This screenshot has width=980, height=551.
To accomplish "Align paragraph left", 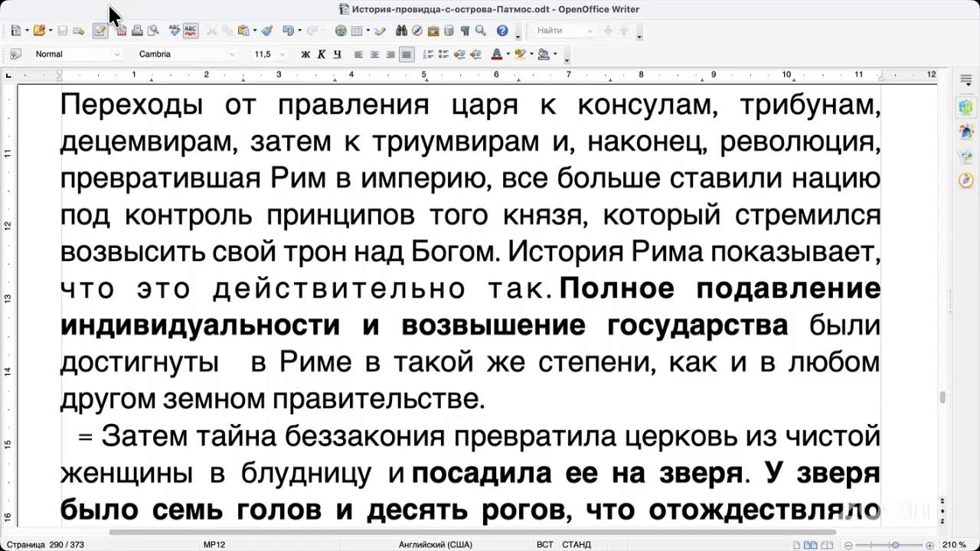I will pyautogui.click(x=358, y=54).
